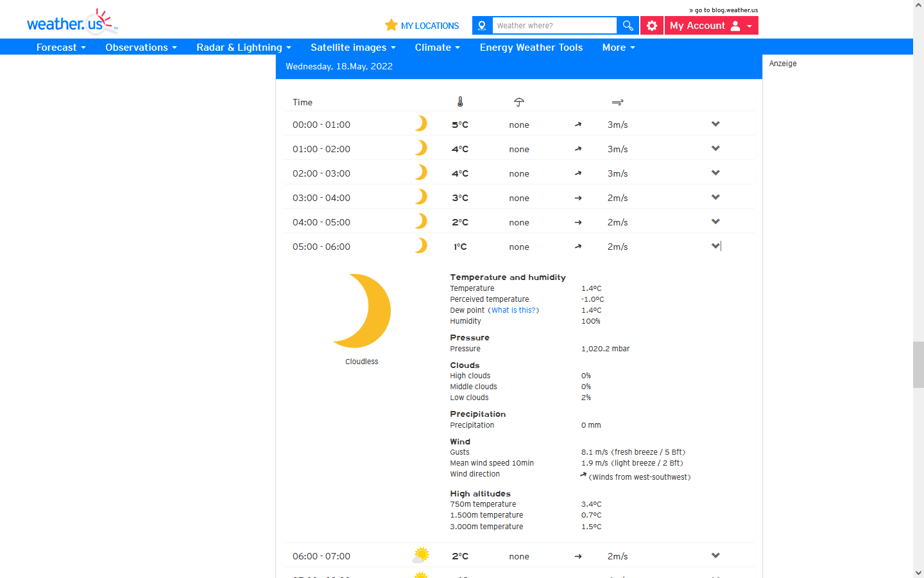This screenshot has width=924, height=578.
Task: Click the 5°C temperature value
Action: (460, 125)
